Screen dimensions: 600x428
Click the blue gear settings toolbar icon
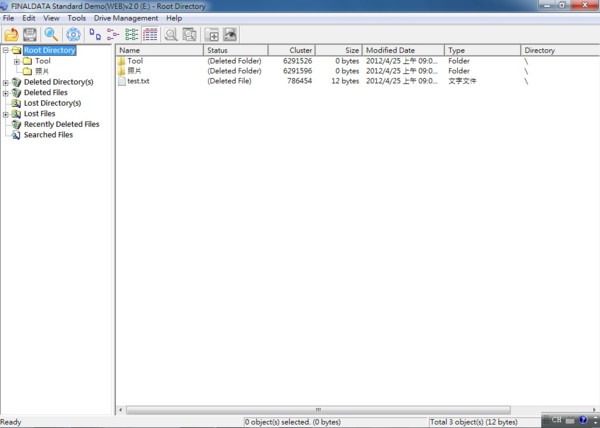(x=73, y=35)
